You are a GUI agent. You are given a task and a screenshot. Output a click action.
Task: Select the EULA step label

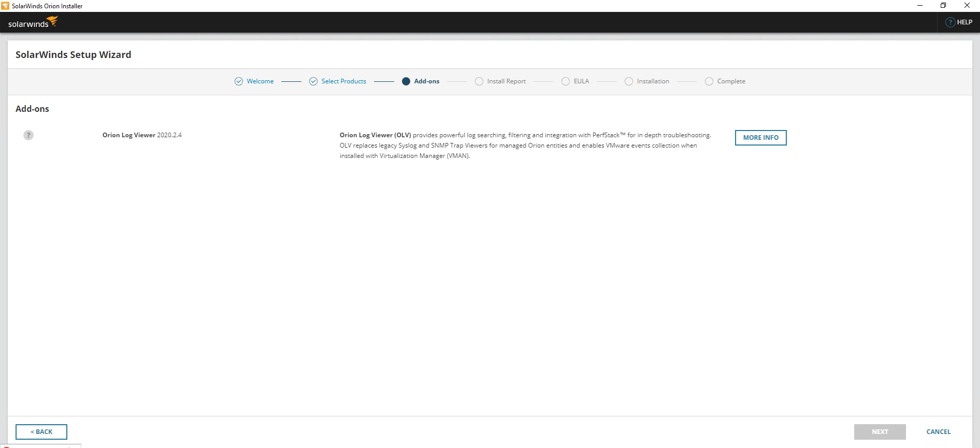coord(581,81)
